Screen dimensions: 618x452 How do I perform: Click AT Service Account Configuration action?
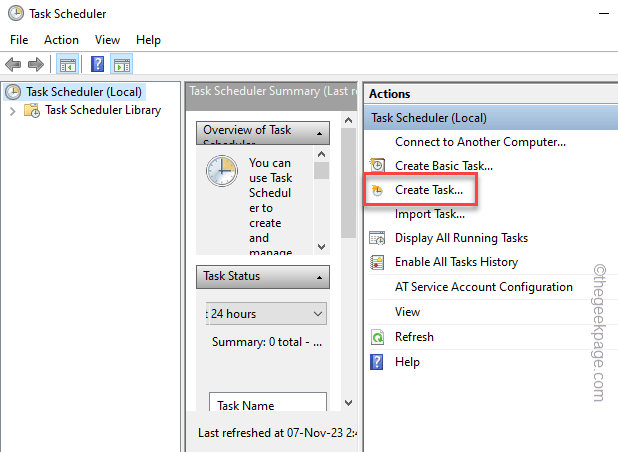484,287
